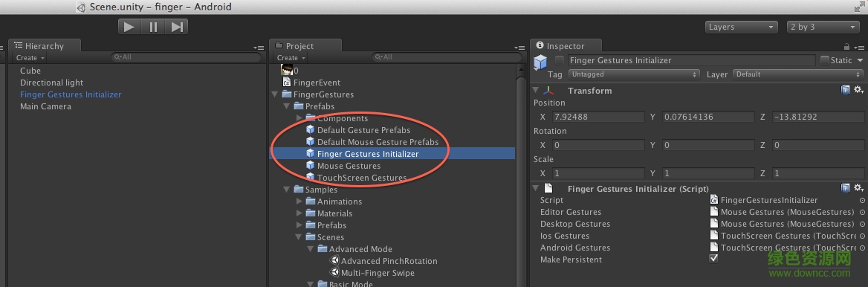This screenshot has width=868, height=287.
Task: Click the Materials folder icon
Action: tap(311, 213)
